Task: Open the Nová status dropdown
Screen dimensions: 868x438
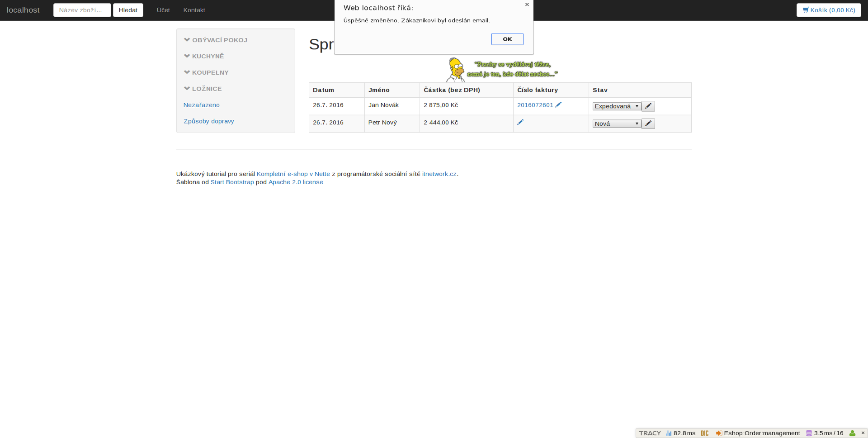Action: 617,124
